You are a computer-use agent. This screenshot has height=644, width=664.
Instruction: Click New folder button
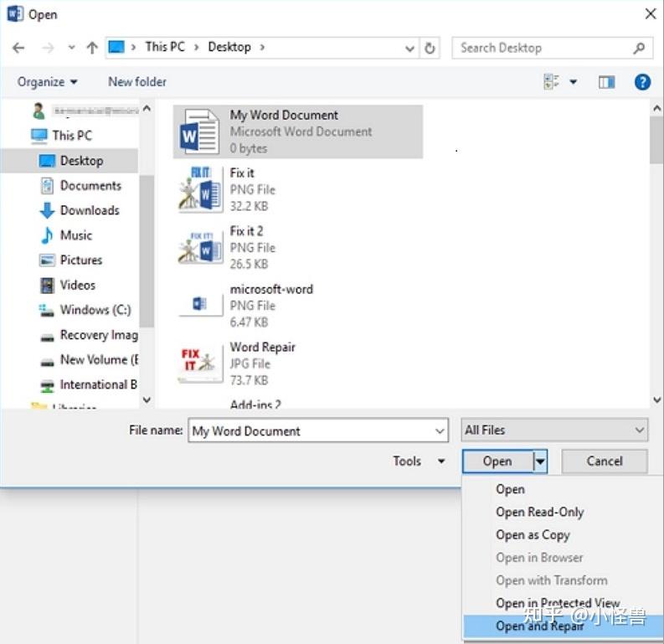tap(137, 82)
